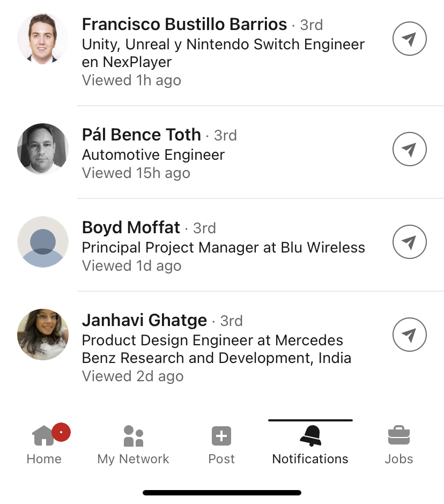The height and width of the screenshot is (504, 444).
Task: Message Janhavi Ghatge using the send icon
Action: tap(409, 335)
